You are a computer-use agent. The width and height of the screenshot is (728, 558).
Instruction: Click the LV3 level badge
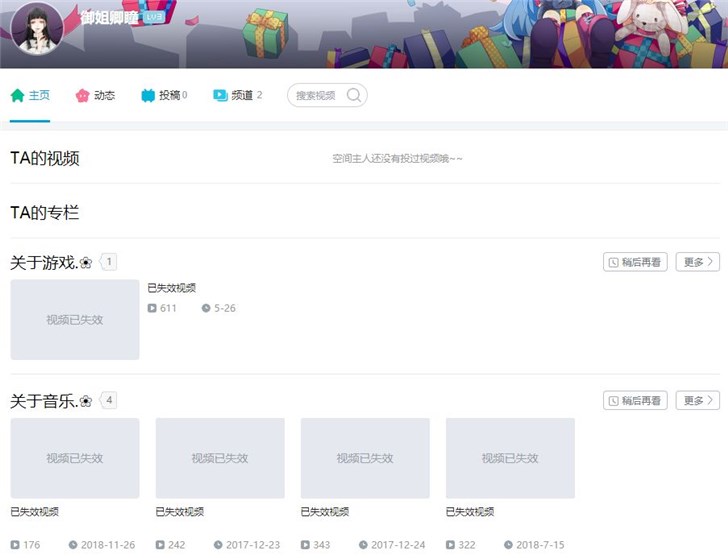154,18
